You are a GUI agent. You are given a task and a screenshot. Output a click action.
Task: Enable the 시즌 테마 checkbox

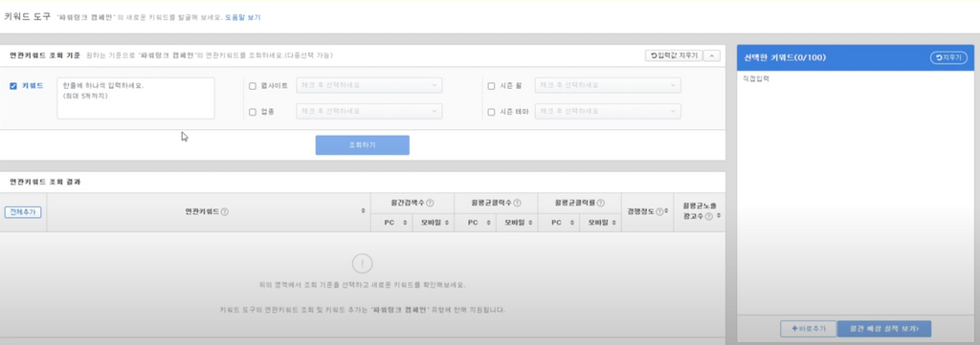[491, 113]
